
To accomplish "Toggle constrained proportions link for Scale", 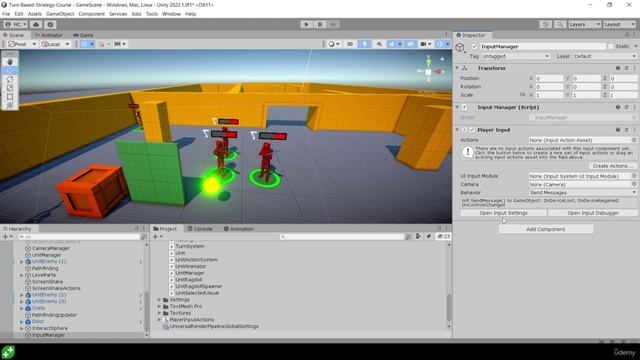I will 522,95.
